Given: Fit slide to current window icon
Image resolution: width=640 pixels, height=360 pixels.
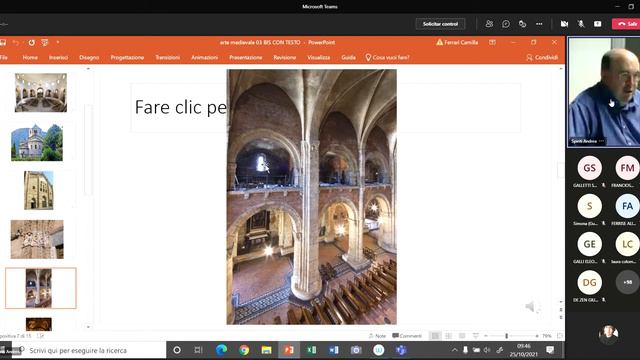Looking at the screenshot, I should pyautogui.click(x=560, y=336).
